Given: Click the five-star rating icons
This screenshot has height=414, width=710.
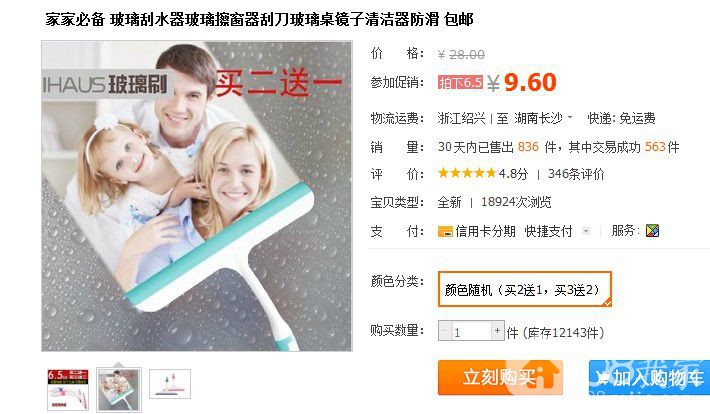Looking at the screenshot, I should 467,173.
